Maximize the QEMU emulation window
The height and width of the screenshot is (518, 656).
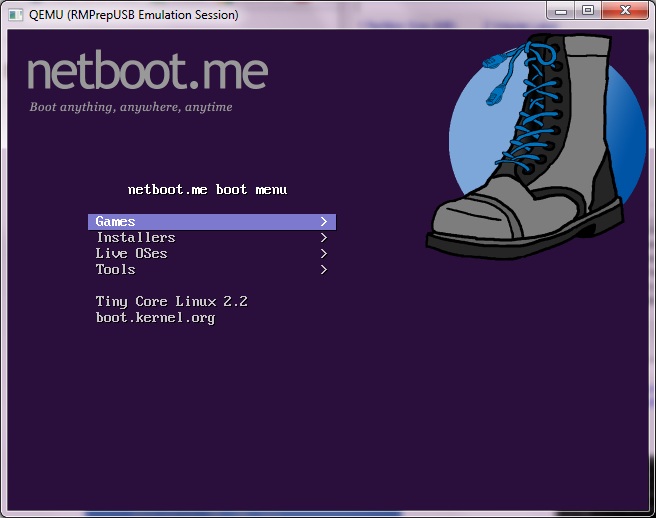coord(588,11)
